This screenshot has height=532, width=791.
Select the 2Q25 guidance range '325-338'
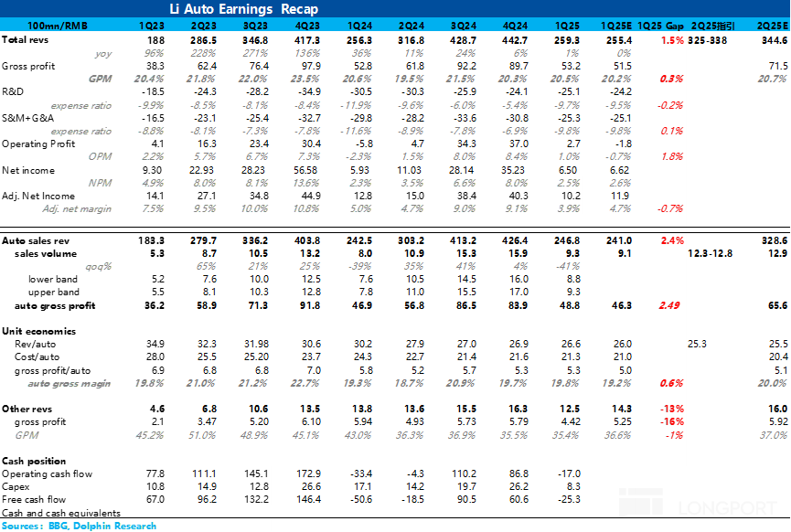(707, 40)
